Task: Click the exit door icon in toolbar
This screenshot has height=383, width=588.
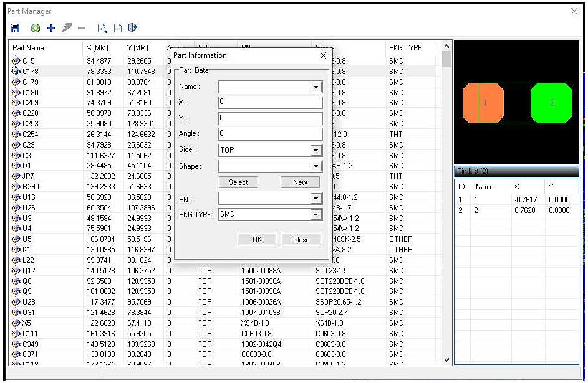Action: (132, 28)
